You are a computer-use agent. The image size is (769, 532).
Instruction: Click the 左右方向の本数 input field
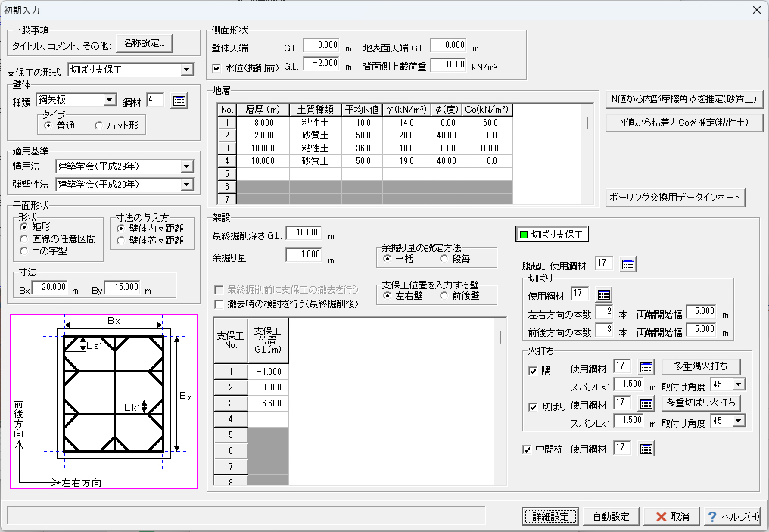604,311
